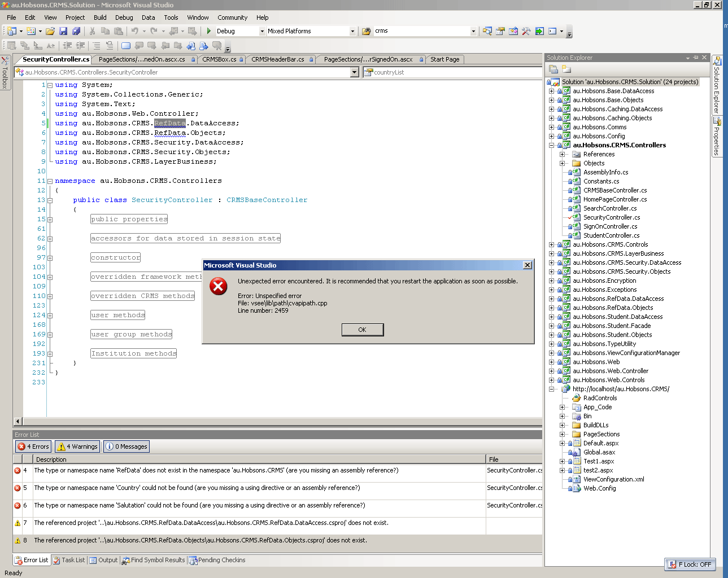This screenshot has height=578, width=728.
Task: Open the Task List tab
Action: (x=69, y=560)
